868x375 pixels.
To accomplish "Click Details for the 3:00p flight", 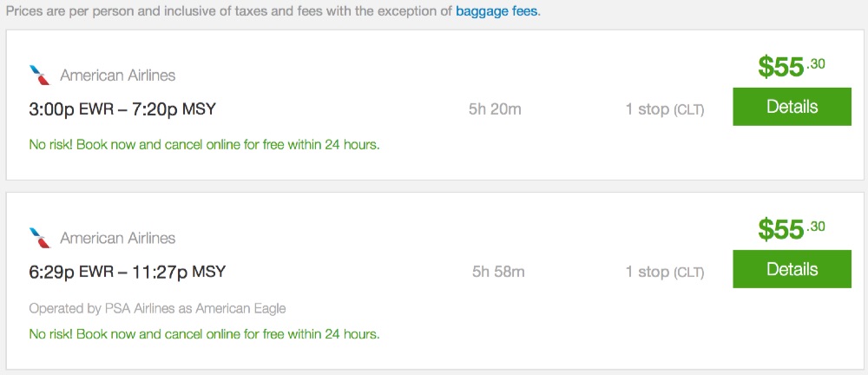I will 792,107.
